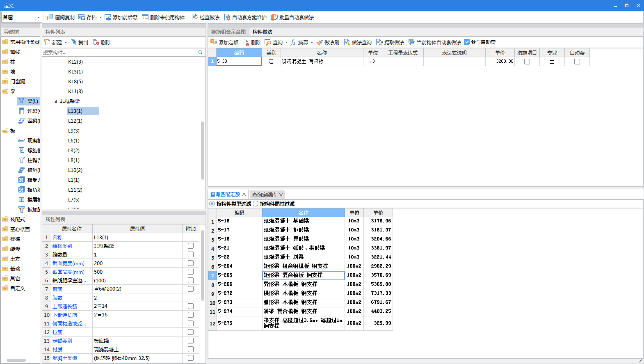644x364 pixels.
Task: Select quota row 5-265 矩形梁 复合模板
Action: tap(300, 275)
